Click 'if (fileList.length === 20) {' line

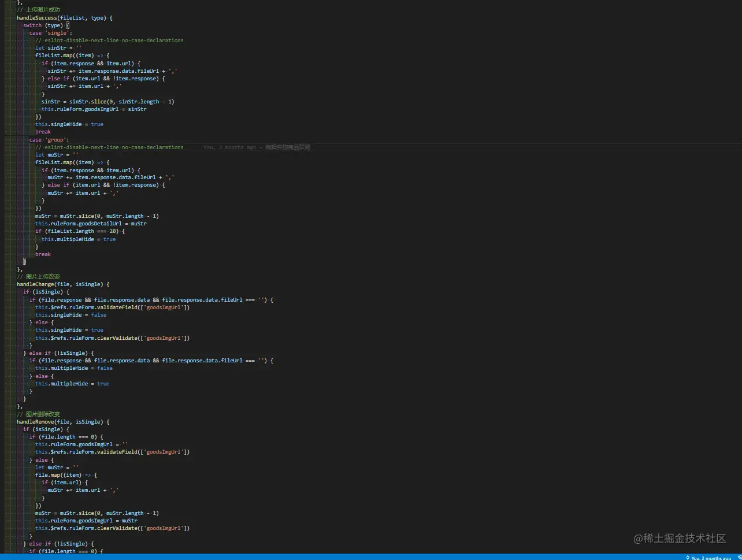click(80, 231)
